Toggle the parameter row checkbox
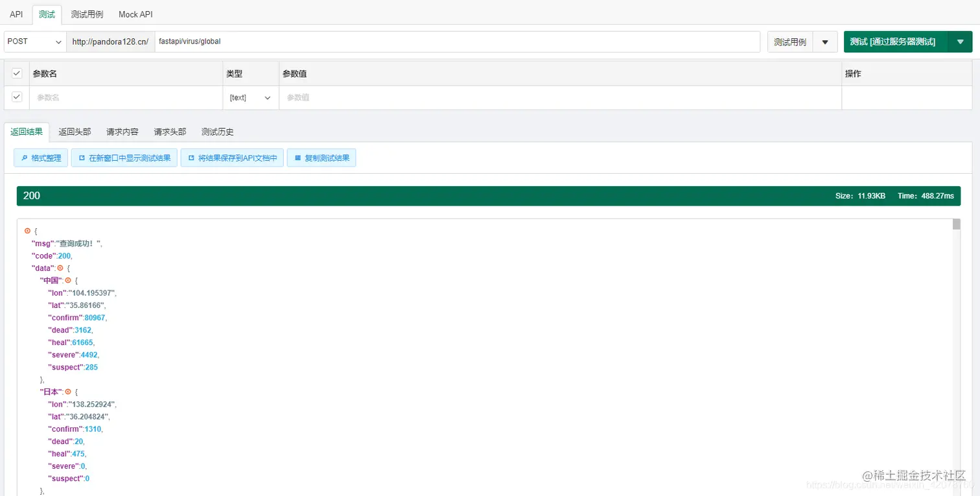The width and height of the screenshot is (980, 496). pos(17,97)
